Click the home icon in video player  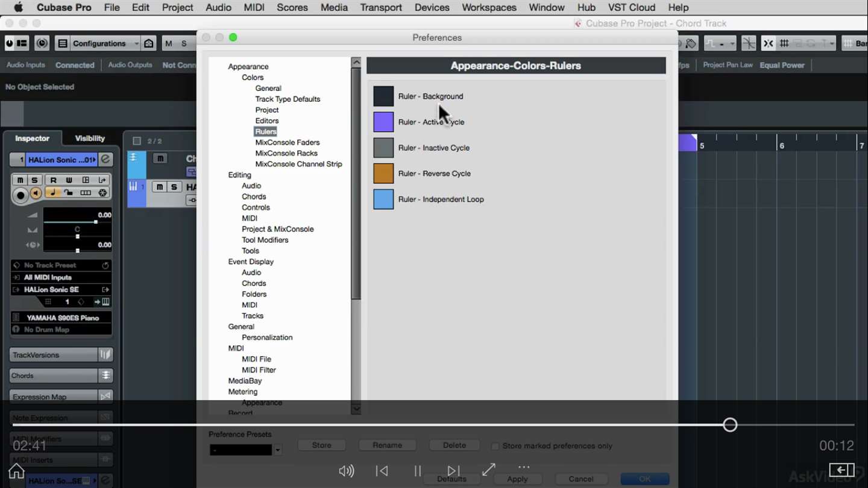[16, 471]
